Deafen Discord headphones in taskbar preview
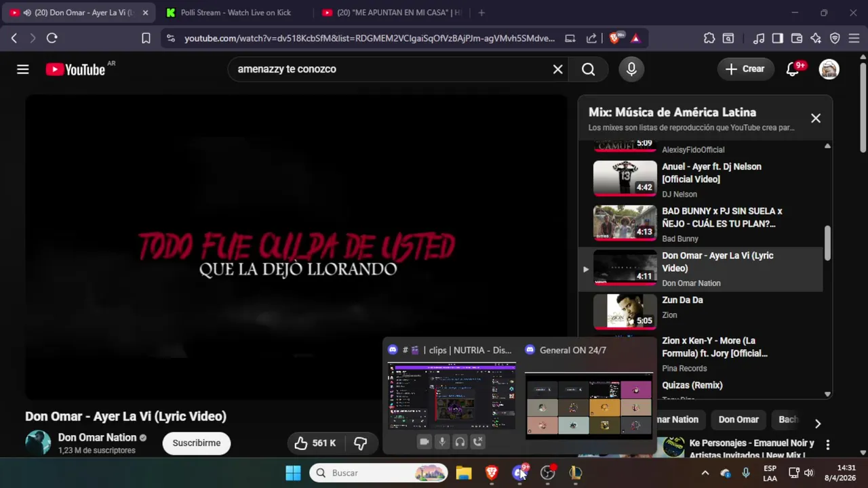Screen dimensions: 868x488 pos(460,442)
